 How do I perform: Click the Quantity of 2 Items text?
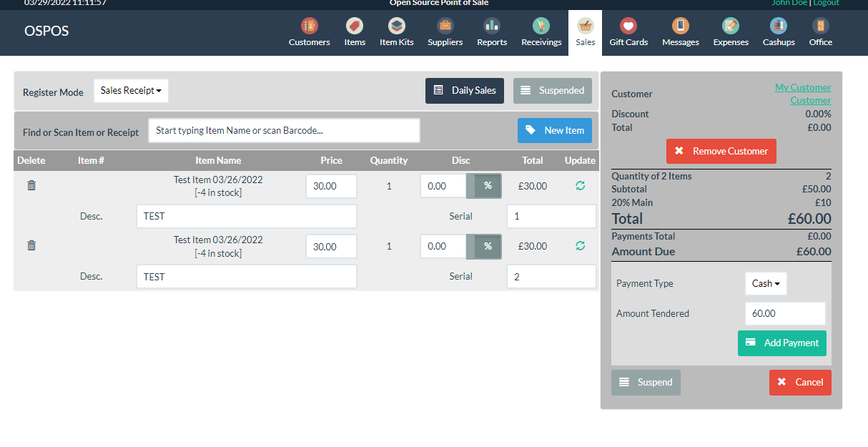point(651,176)
